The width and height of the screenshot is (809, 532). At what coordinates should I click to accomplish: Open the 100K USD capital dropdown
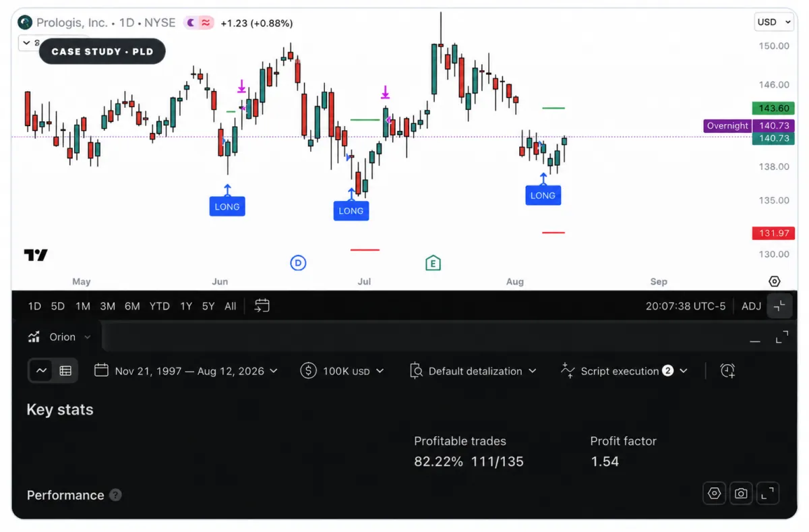coord(342,371)
